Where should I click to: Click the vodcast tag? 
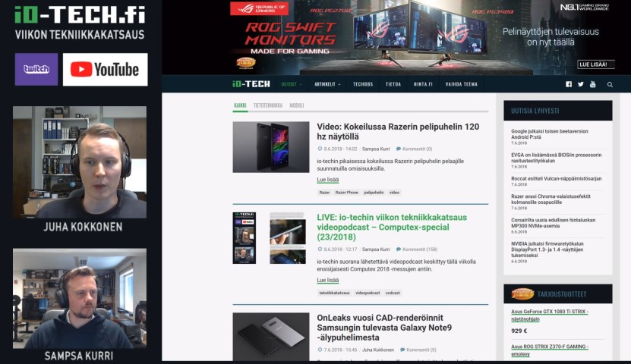[393, 293]
